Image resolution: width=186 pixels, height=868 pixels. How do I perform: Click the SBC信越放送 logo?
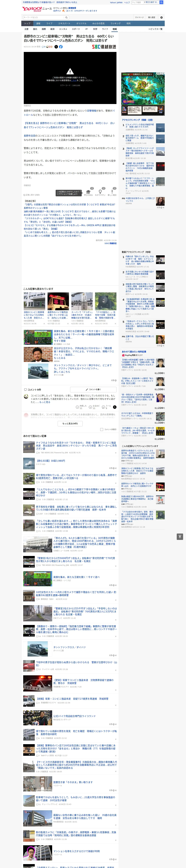(x=104, y=47)
